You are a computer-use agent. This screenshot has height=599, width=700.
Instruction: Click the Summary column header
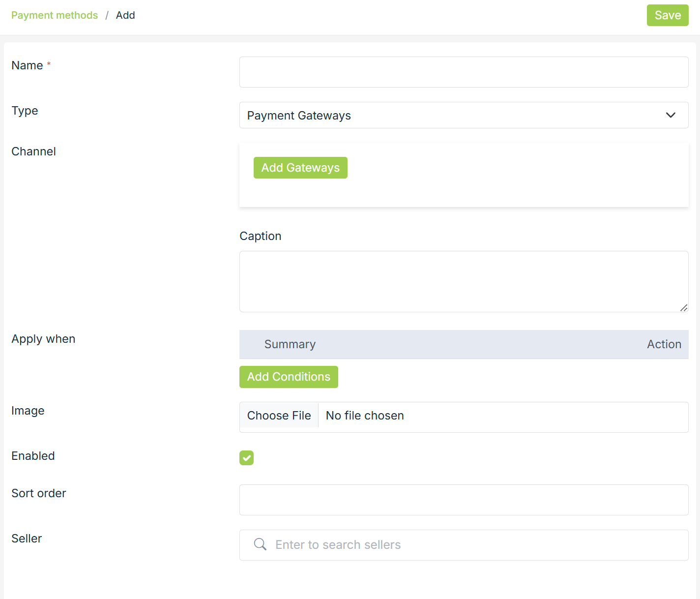290,344
